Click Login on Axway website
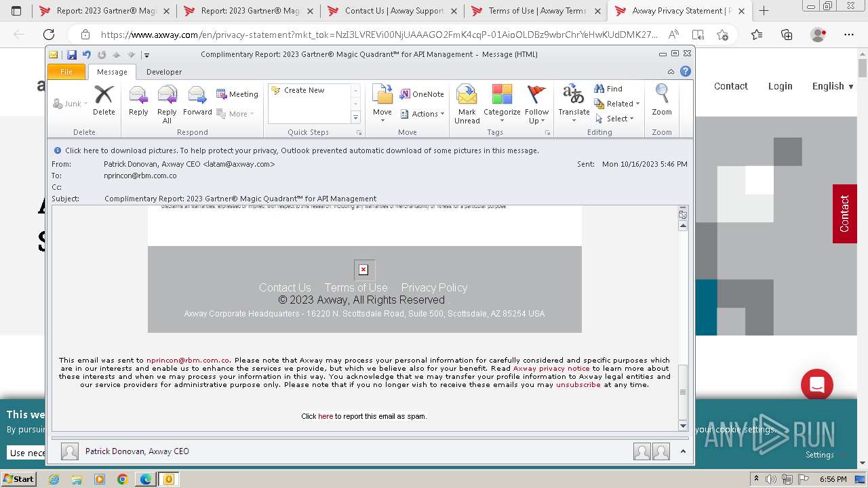The width and height of the screenshot is (868, 488). pyautogui.click(x=780, y=86)
